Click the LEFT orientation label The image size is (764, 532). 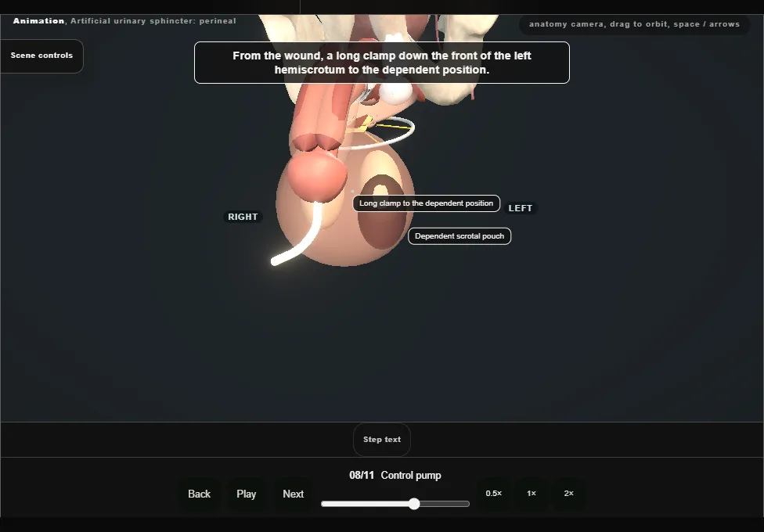point(521,209)
